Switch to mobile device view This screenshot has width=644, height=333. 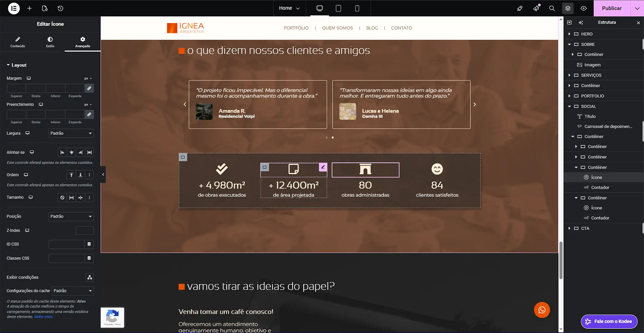point(357,8)
